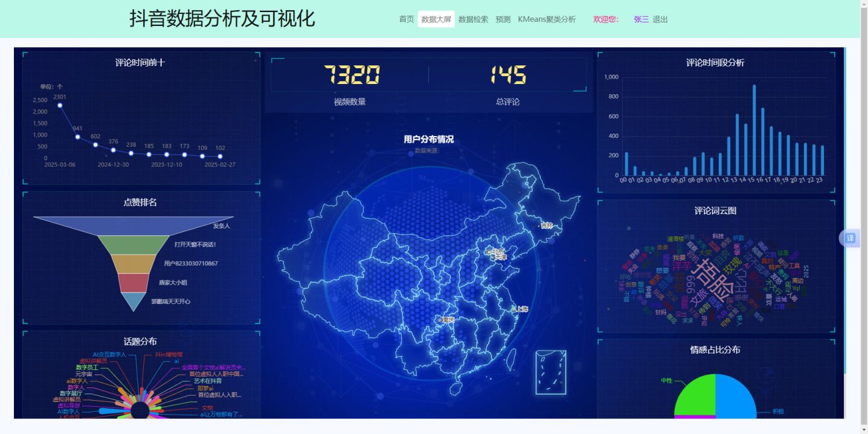Click the 抖音数据分析及可视化 site title
This screenshot has height=434, width=868.
tap(222, 19)
